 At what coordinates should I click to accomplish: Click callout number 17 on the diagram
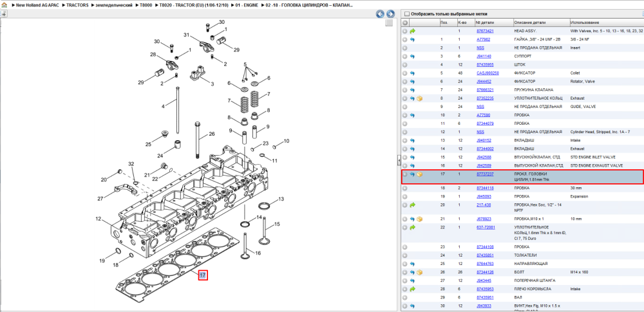[203, 275]
